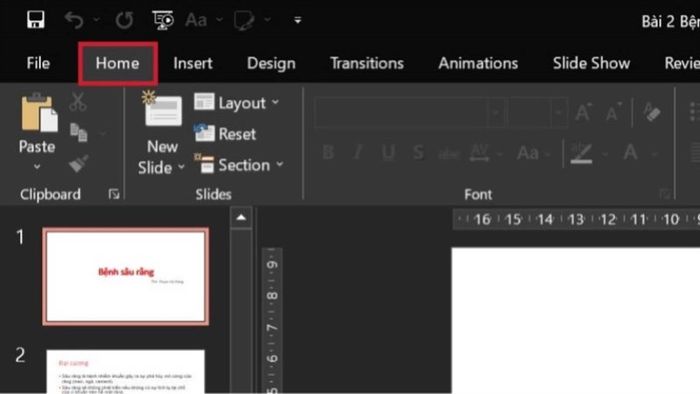This screenshot has width=700, height=394.
Task: Expand the Layout dropdown
Action: 237,103
